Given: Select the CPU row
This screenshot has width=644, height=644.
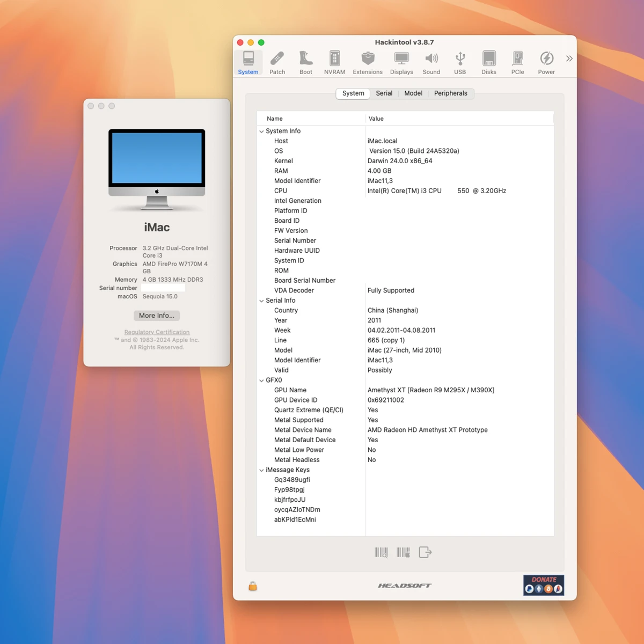Looking at the screenshot, I should [x=405, y=191].
